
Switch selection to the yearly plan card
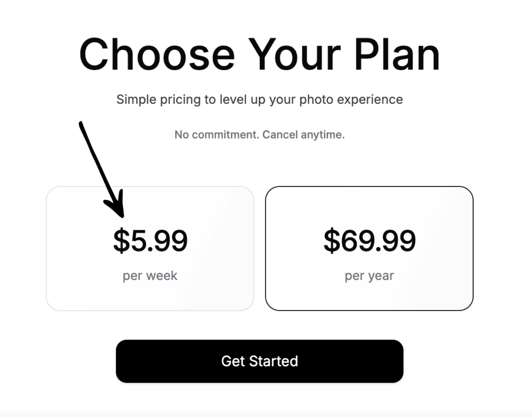[369, 248]
